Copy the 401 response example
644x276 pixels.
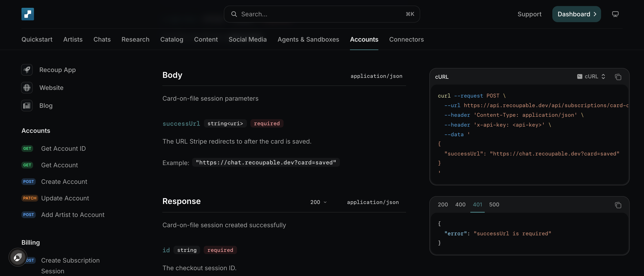tap(618, 205)
